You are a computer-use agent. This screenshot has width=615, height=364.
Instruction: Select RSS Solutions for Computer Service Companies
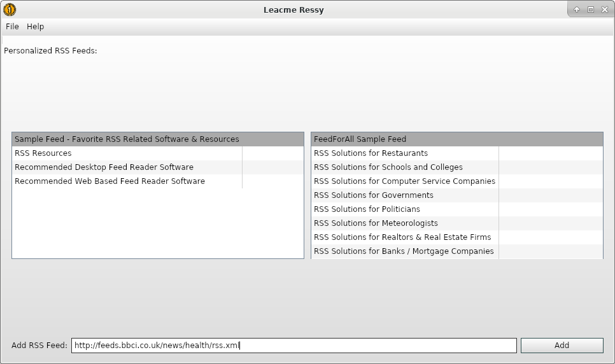point(404,181)
